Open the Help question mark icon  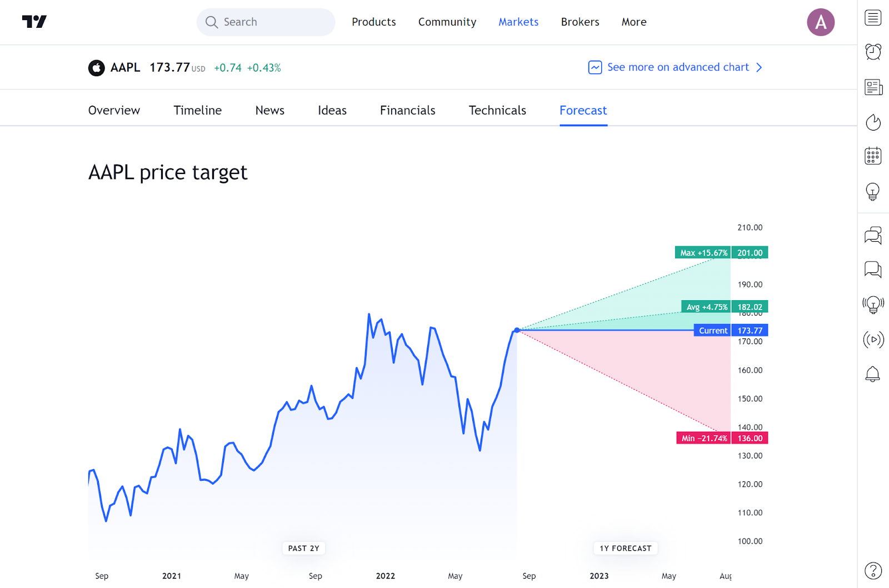[x=873, y=571]
